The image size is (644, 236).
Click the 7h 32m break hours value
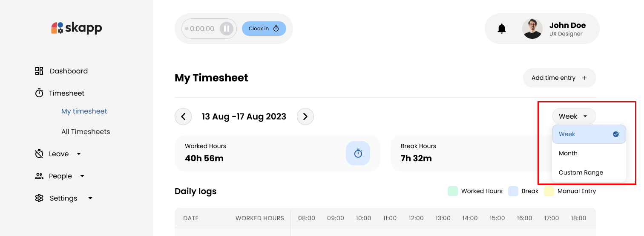pos(416,158)
